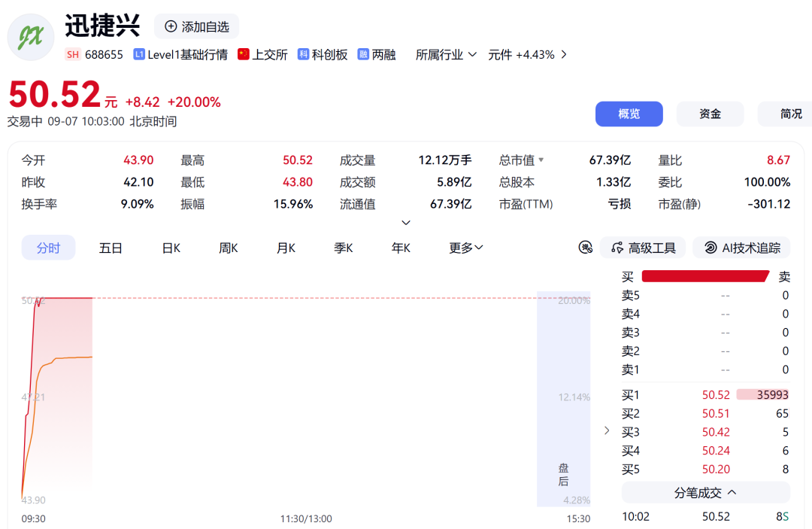Click the 换手率 value 9.09%

[x=138, y=204]
